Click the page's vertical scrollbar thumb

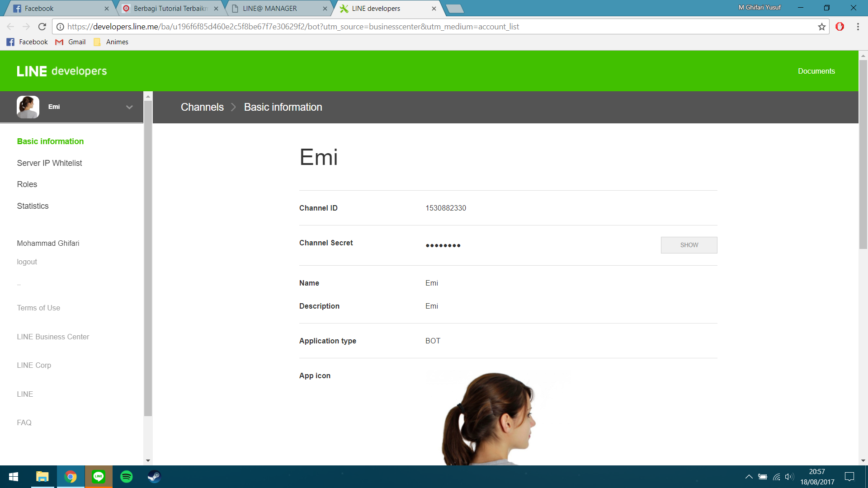click(x=863, y=154)
